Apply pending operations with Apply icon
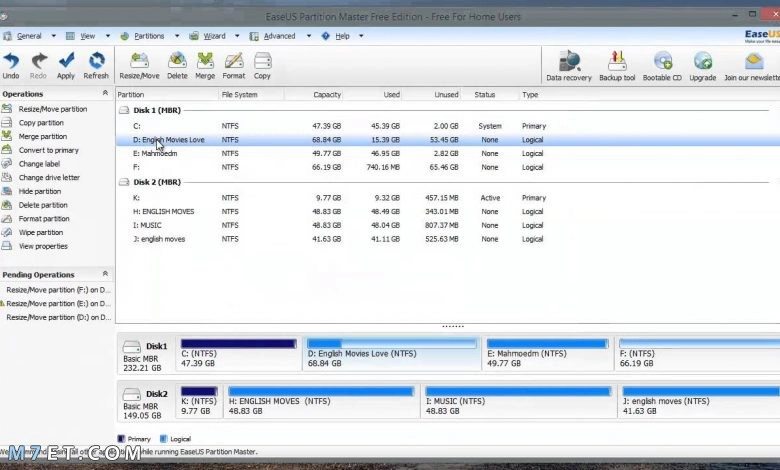This screenshot has height=470, width=780. click(66, 66)
